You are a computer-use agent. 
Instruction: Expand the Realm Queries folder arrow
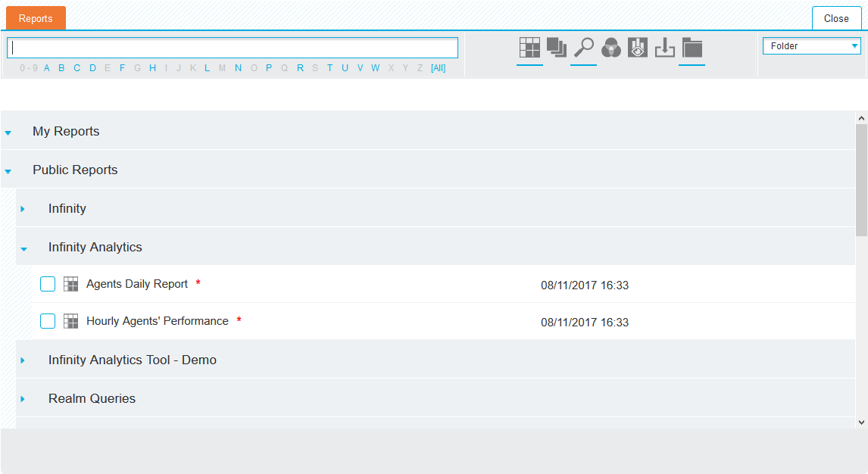[x=23, y=399]
